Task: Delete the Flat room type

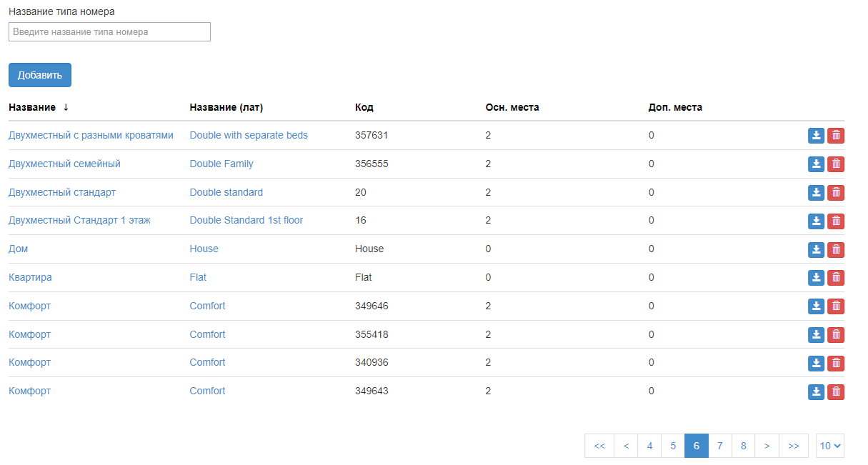Action: [x=835, y=278]
